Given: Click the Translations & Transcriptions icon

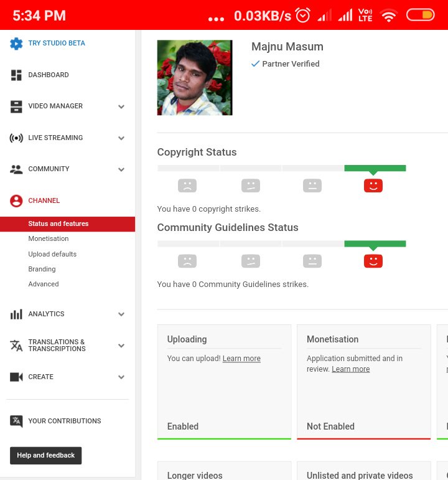Looking at the screenshot, I should (x=16, y=346).
